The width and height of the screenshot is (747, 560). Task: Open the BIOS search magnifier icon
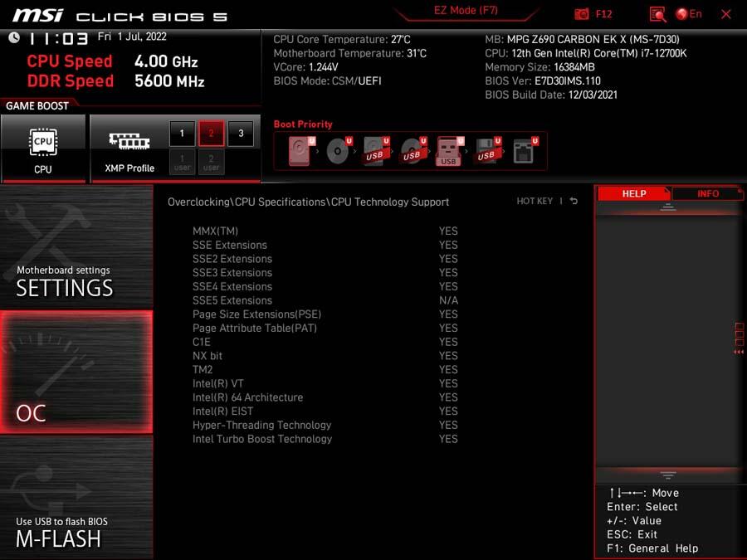(657, 15)
